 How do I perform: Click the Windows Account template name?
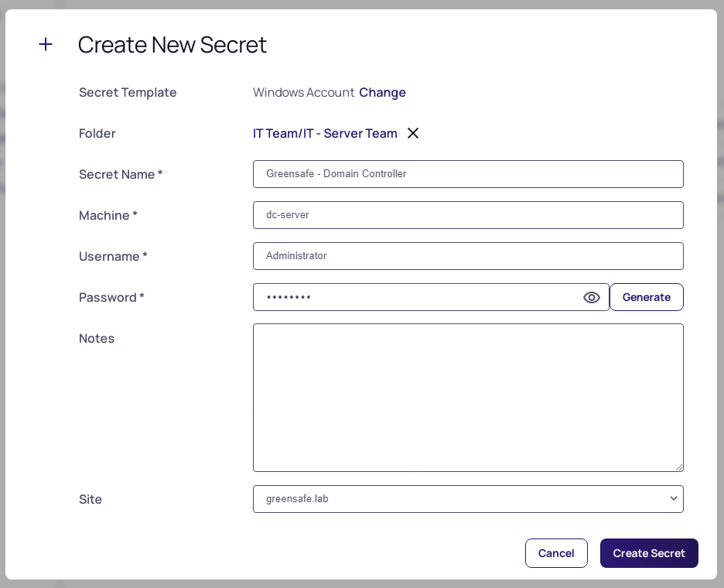(303, 92)
